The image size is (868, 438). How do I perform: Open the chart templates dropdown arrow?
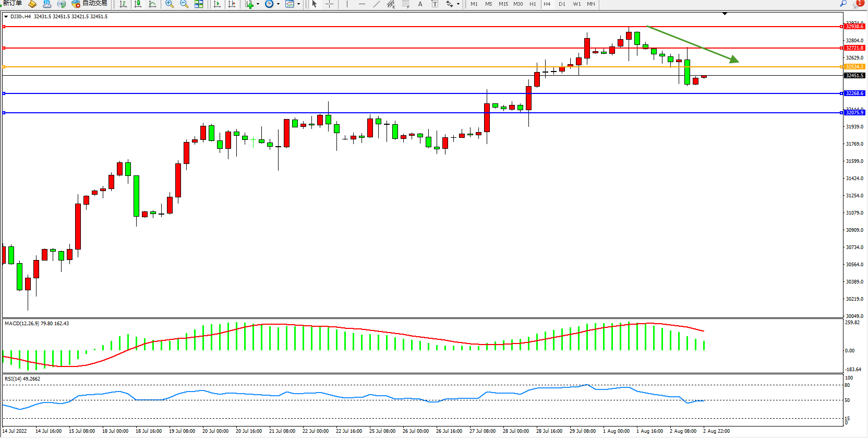click(298, 4)
